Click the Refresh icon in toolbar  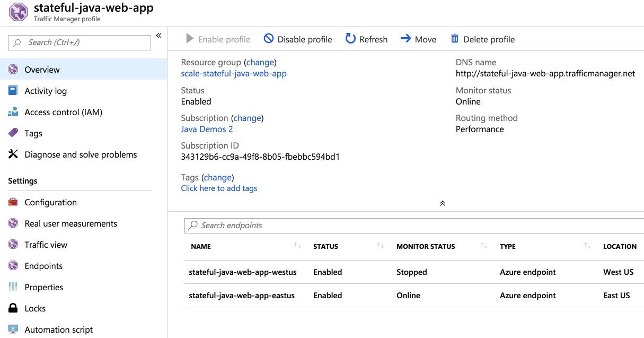[350, 39]
